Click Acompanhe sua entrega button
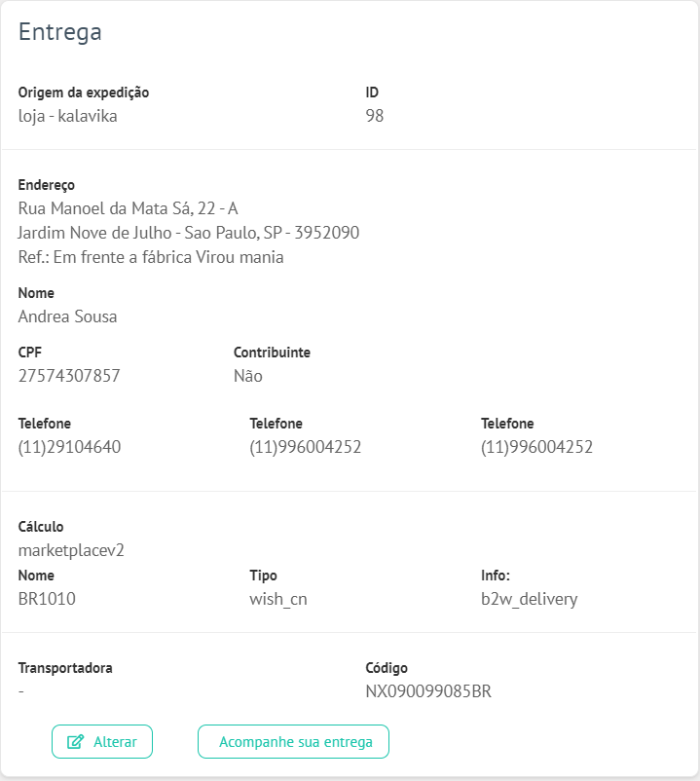The height and width of the screenshot is (781, 700). [x=293, y=742]
